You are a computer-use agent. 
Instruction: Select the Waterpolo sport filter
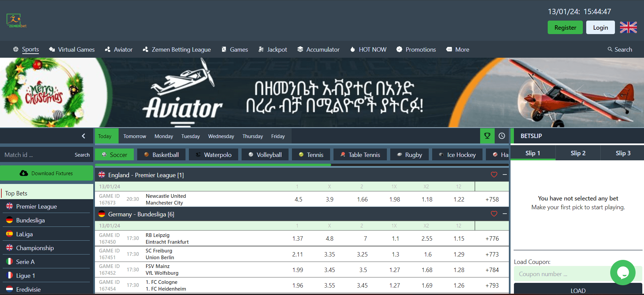coord(214,155)
